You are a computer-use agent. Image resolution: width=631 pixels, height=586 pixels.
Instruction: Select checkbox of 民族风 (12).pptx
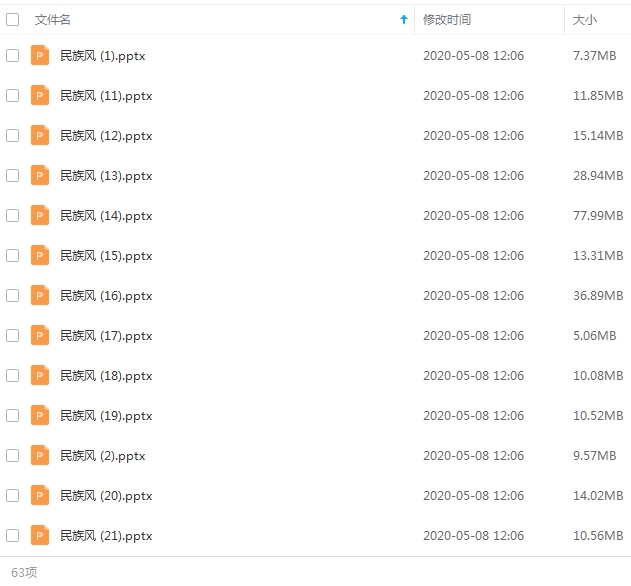(12, 136)
